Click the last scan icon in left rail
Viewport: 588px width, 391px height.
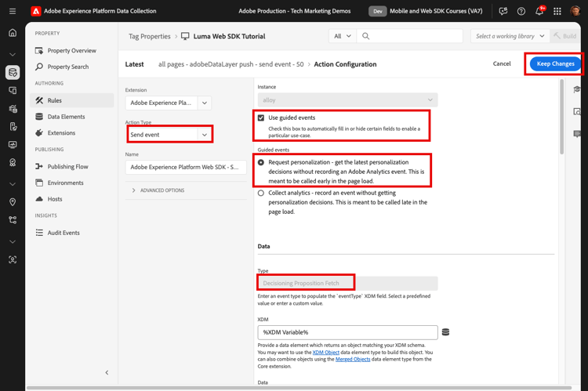point(13,259)
